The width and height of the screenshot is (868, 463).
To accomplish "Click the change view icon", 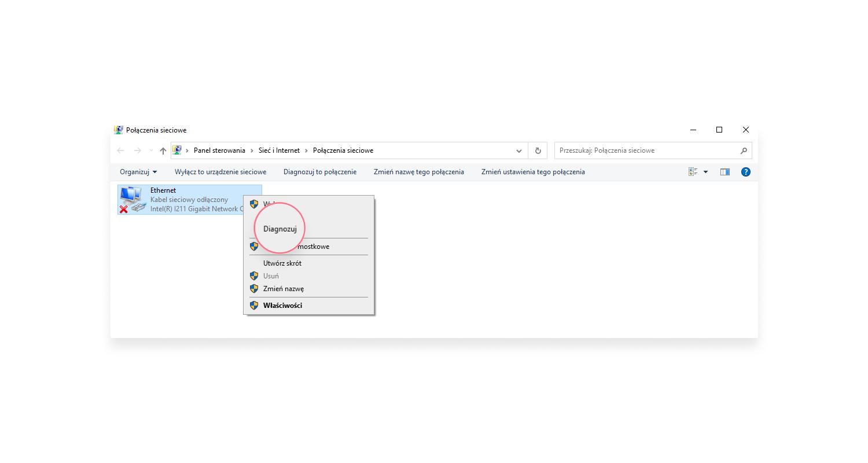I will [x=693, y=172].
